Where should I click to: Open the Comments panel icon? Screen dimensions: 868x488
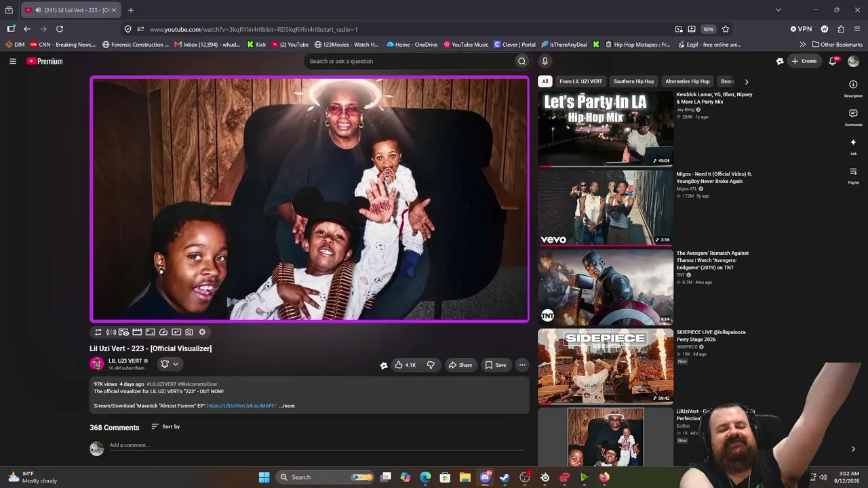tap(853, 117)
